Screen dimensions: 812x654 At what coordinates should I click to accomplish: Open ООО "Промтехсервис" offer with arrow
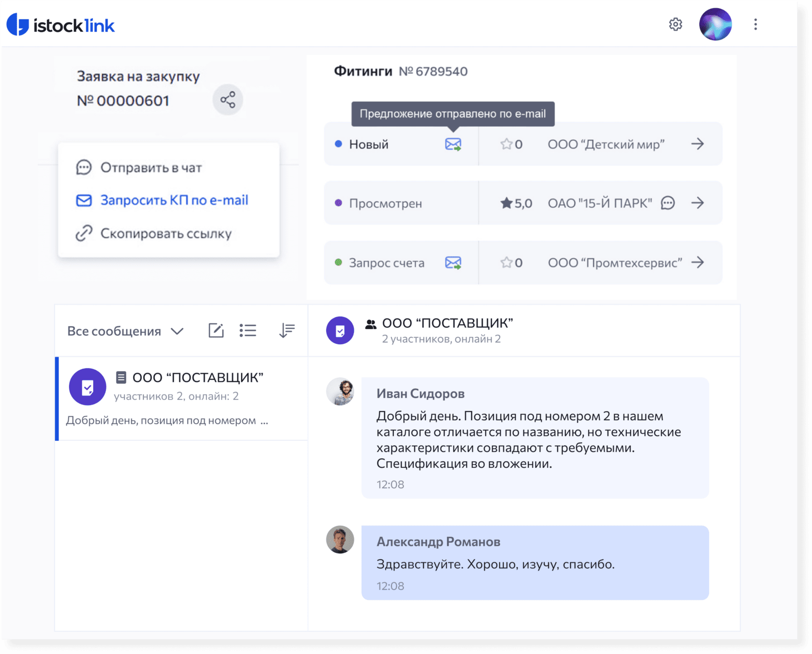point(697,262)
